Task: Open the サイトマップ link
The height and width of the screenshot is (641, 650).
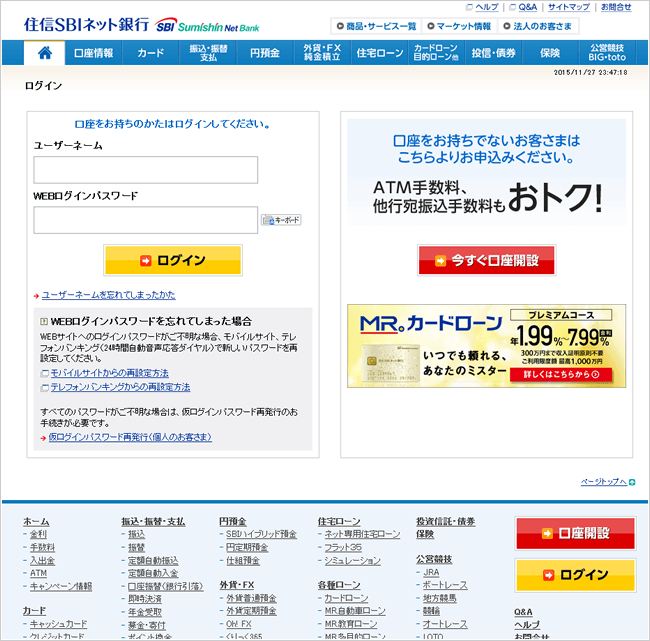Action: click(x=569, y=7)
